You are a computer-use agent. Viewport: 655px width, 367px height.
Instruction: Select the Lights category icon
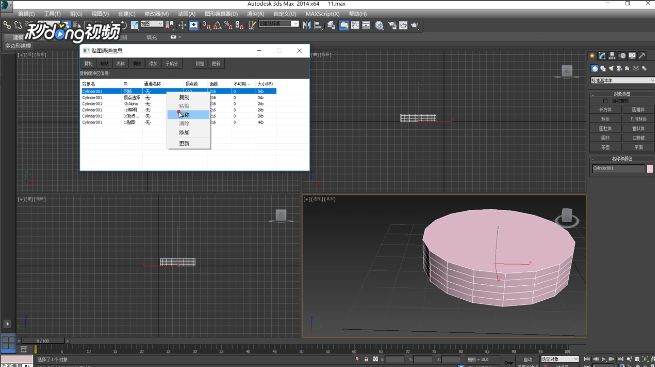click(x=611, y=68)
